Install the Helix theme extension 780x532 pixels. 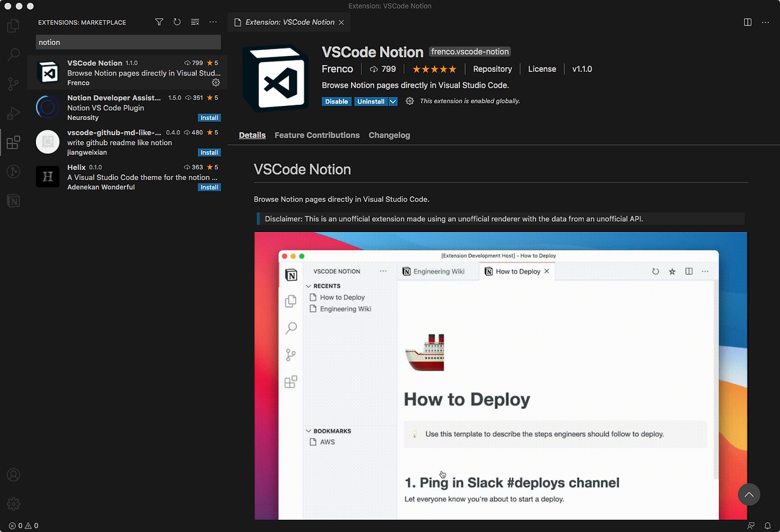point(209,187)
